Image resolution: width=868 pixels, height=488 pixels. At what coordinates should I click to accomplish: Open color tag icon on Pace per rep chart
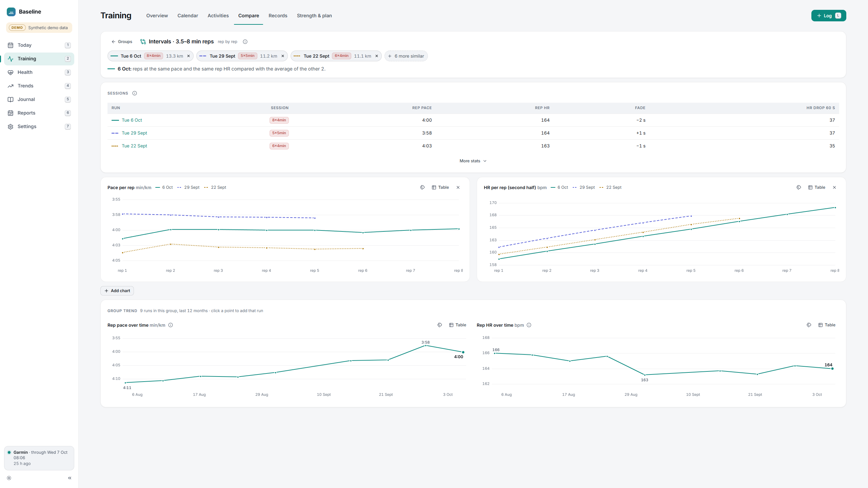pos(422,187)
